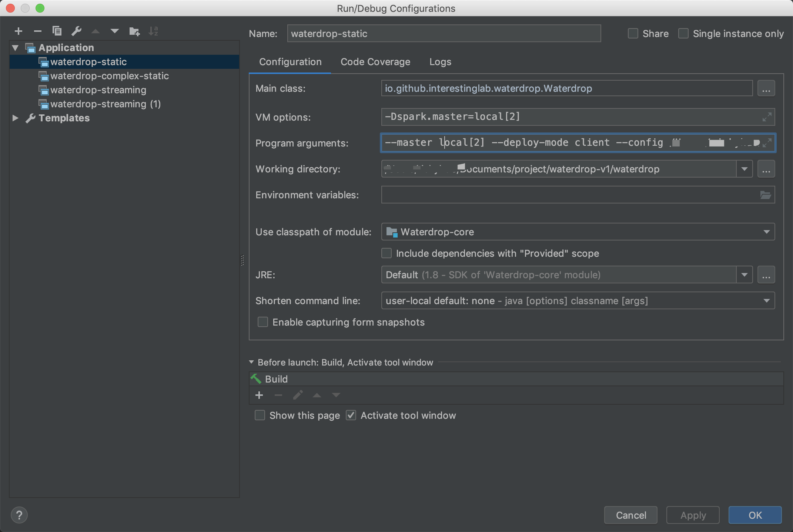This screenshot has height=532, width=793.
Task: Remove the selected configuration with minus icon
Action: click(x=38, y=31)
